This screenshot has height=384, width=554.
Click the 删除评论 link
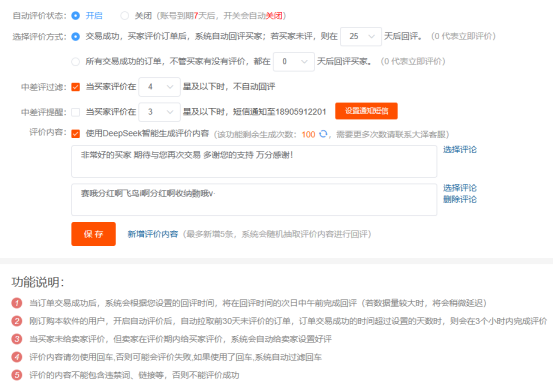click(x=460, y=200)
